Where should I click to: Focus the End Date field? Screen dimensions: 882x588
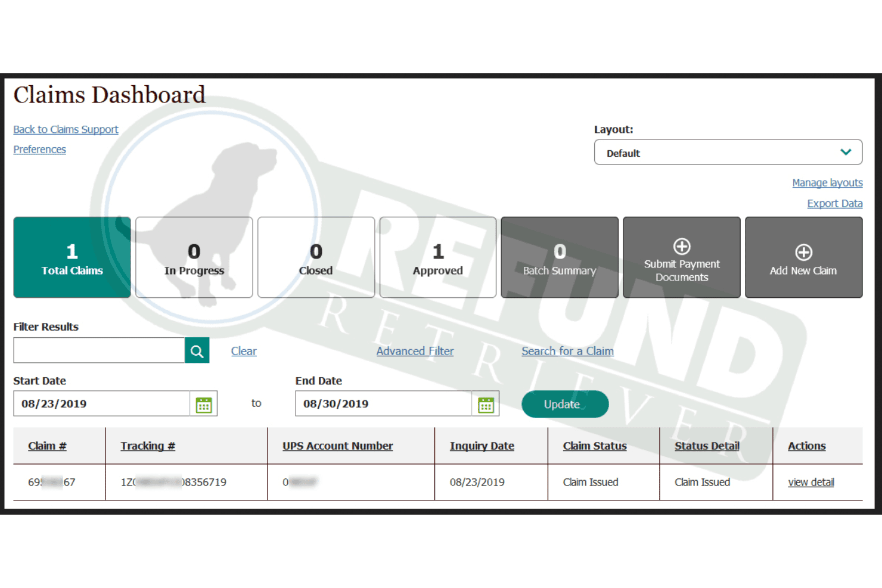click(384, 404)
